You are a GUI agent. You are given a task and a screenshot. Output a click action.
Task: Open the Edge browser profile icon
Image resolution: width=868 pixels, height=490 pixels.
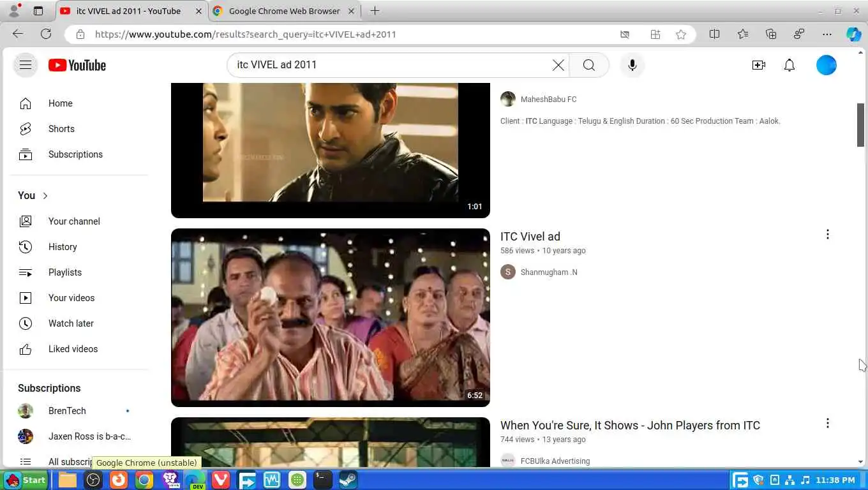coord(14,11)
